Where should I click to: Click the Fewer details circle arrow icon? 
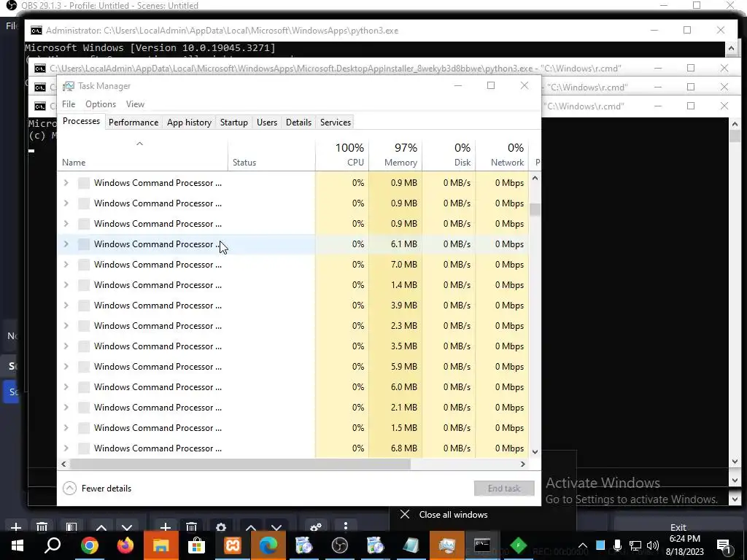69,488
